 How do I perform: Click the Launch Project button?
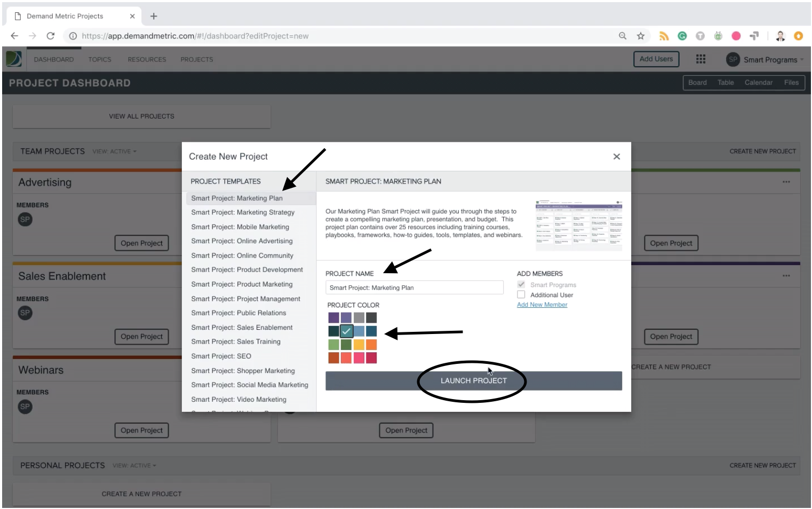coord(474,381)
